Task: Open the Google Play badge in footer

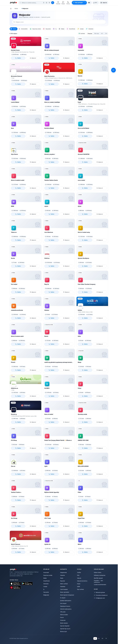Action: coord(27,584)
